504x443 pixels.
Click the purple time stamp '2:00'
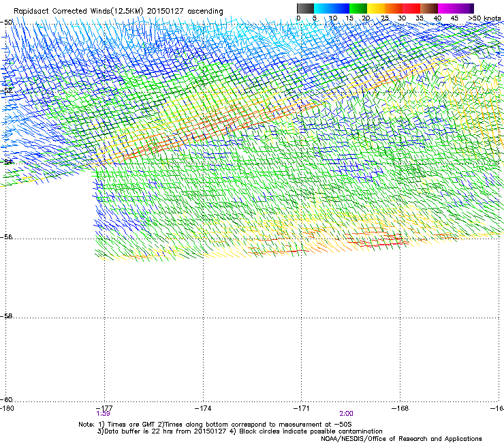point(346,414)
